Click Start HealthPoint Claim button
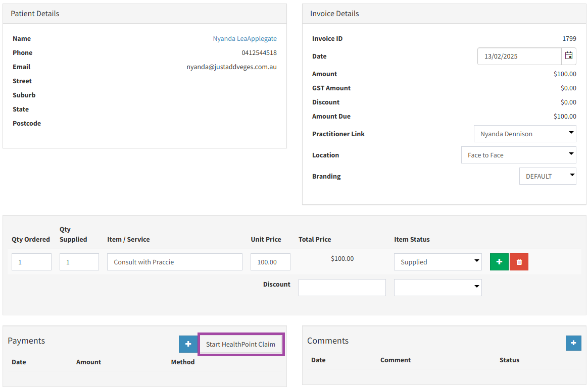The image size is (588, 388). pyautogui.click(x=240, y=344)
